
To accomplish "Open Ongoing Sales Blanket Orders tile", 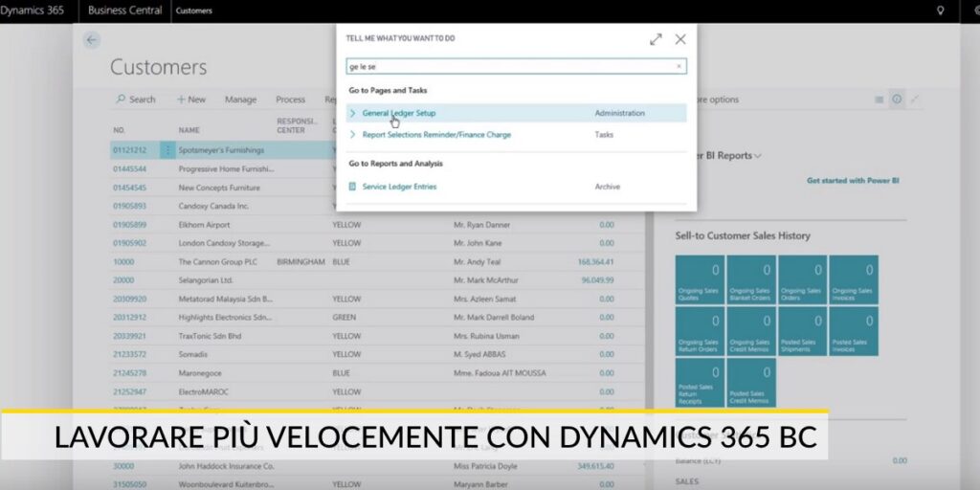I will coord(751,279).
